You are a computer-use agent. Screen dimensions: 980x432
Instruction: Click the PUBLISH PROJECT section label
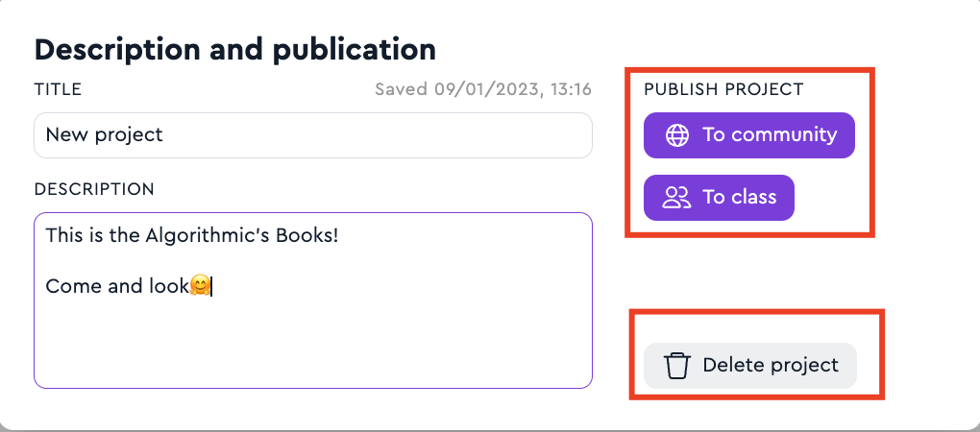point(723,90)
